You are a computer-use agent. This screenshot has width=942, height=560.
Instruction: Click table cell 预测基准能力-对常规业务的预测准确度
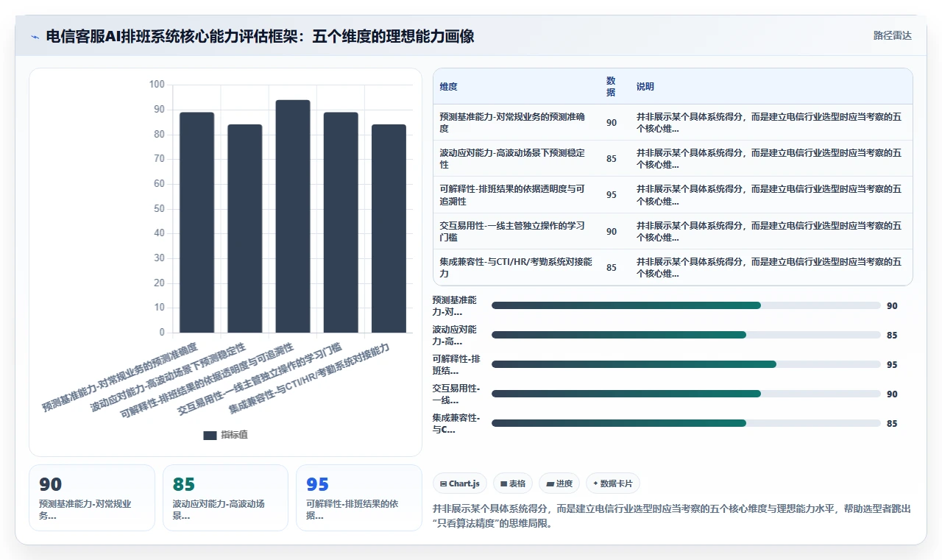click(515, 122)
